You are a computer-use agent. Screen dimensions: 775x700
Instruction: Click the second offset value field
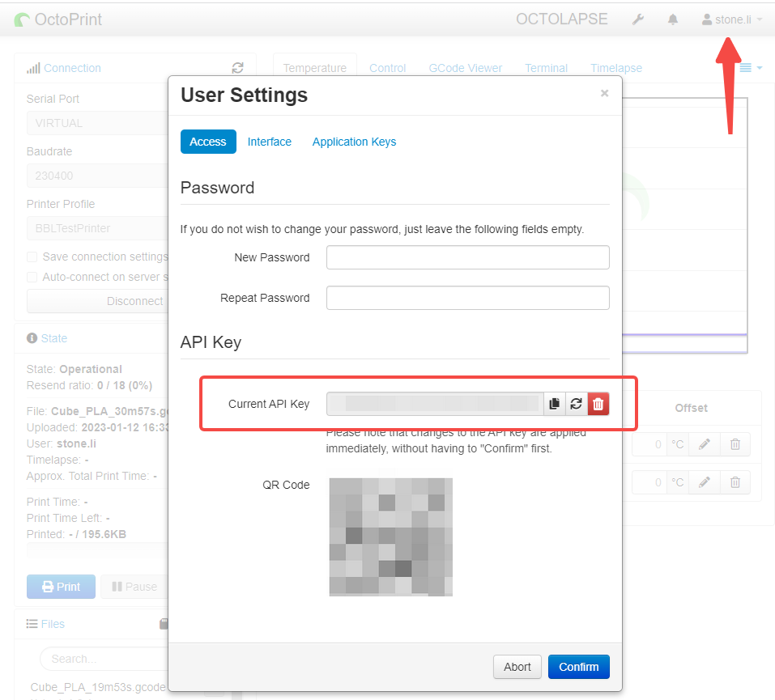pyautogui.click(x=649, y=482)
